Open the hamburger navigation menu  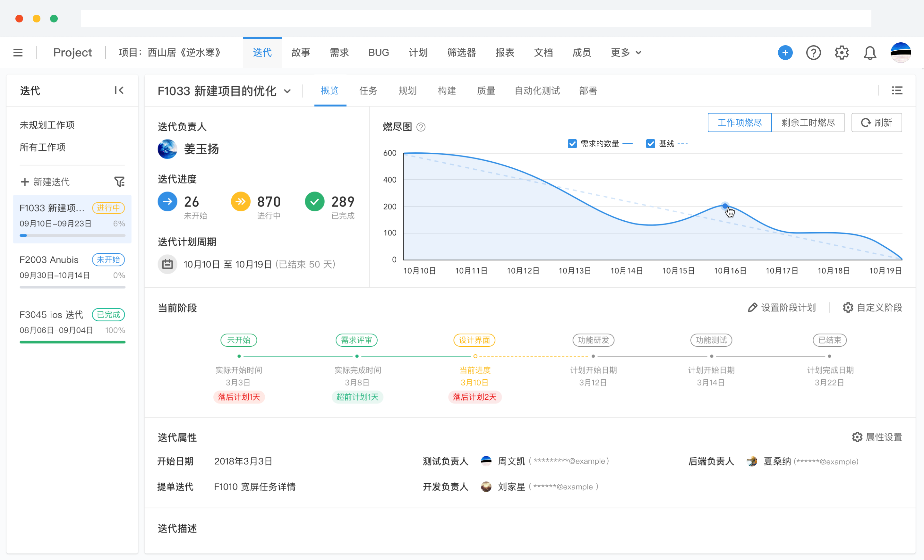18,53
